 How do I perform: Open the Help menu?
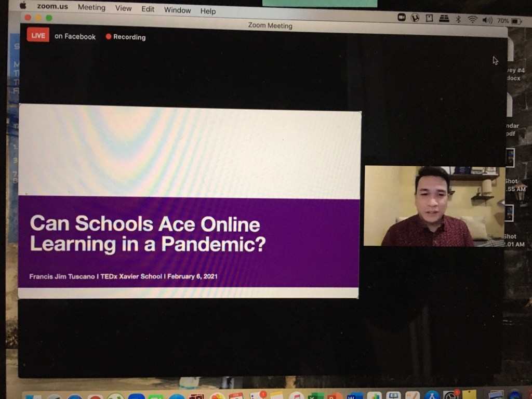pyautogui.click(x=208, y=11)
